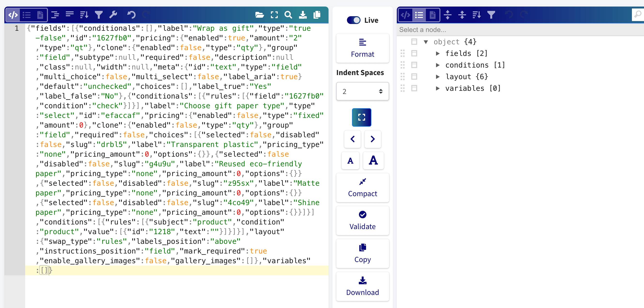
Task: Switch right panel to code mode
Action: click(406, 15)
